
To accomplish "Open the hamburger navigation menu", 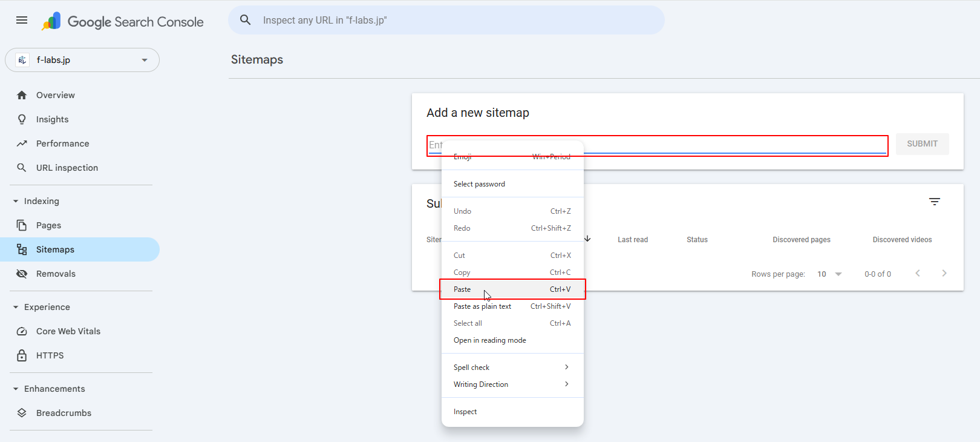I will (x=22, y=20).
